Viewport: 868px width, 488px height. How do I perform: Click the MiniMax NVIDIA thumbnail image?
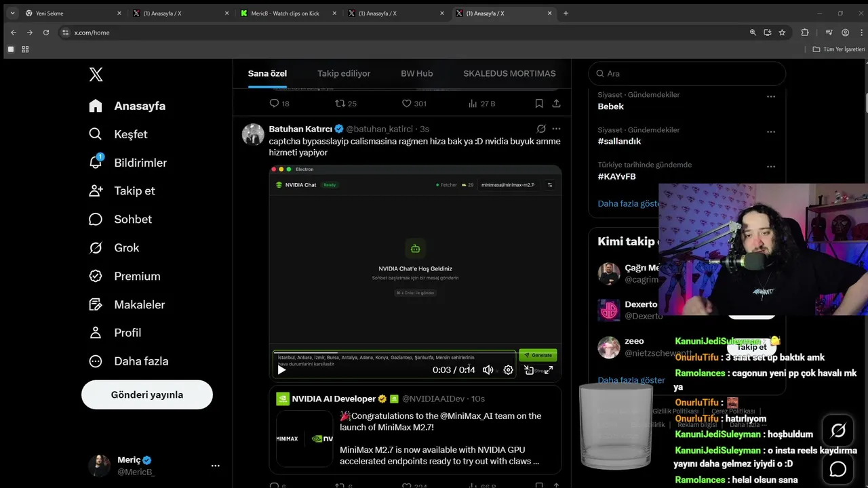coord(304,439)
